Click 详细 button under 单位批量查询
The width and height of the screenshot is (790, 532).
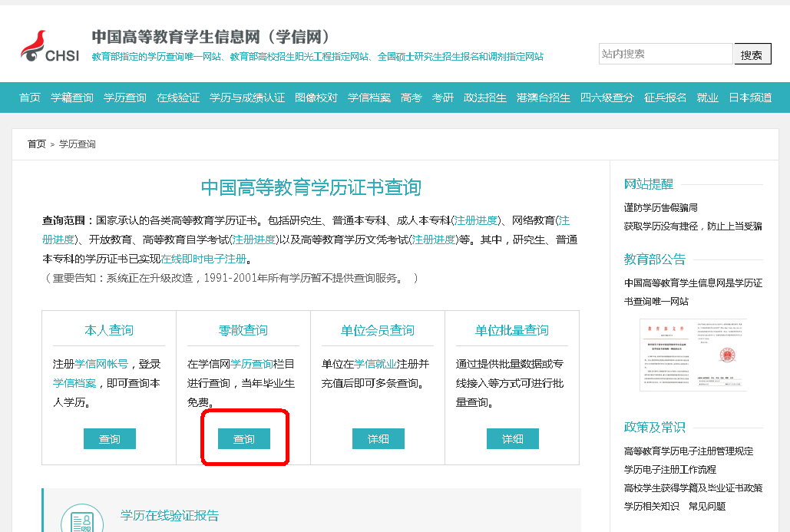click(513, 439)
